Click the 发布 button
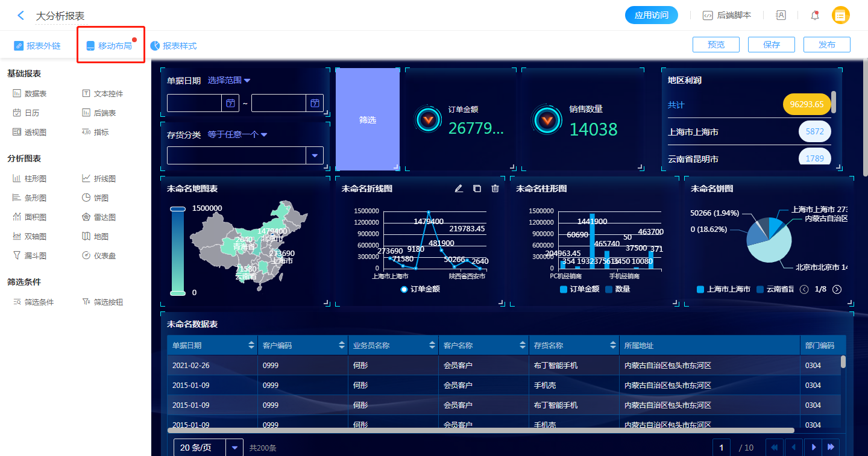 [827, 45]
